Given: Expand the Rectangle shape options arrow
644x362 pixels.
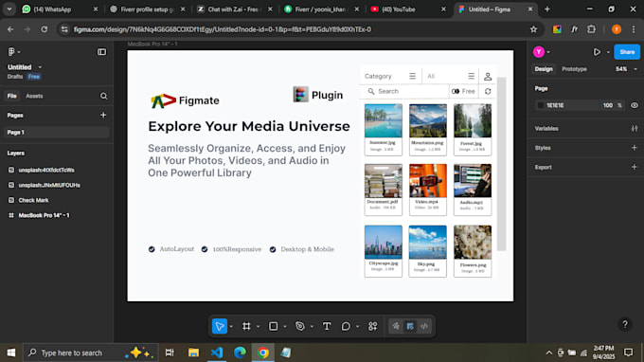Looking at the screenshot, I should click(285, 327).
